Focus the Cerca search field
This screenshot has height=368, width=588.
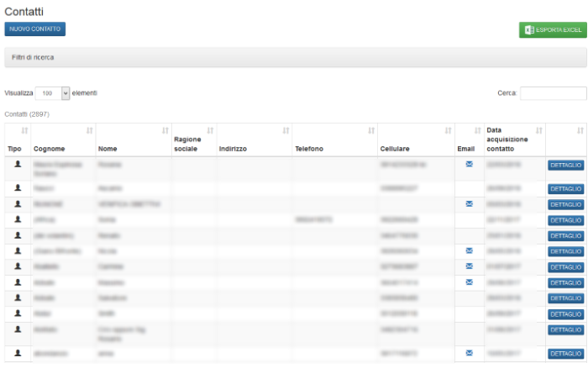point(553,93)
